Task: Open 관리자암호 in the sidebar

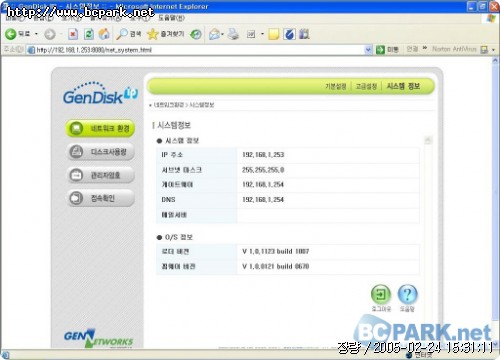Action: [x=100, y=175]
